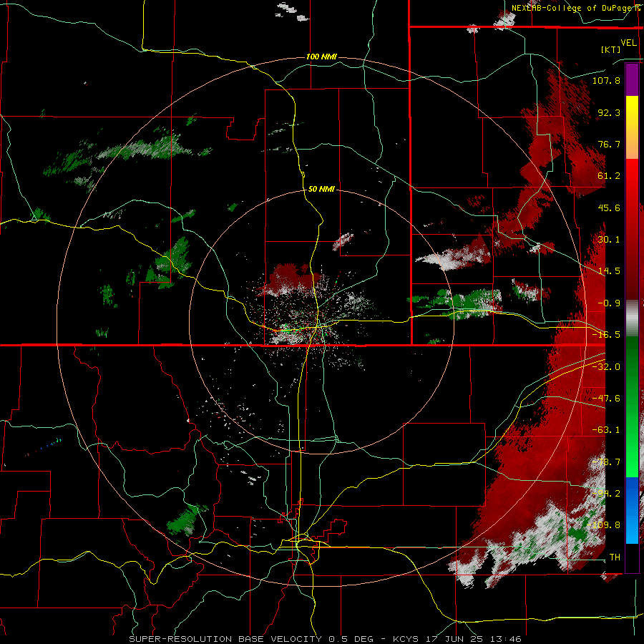Select the -94.2 legend value
Viewport: 644px width, 644px height.
[606, 493]
